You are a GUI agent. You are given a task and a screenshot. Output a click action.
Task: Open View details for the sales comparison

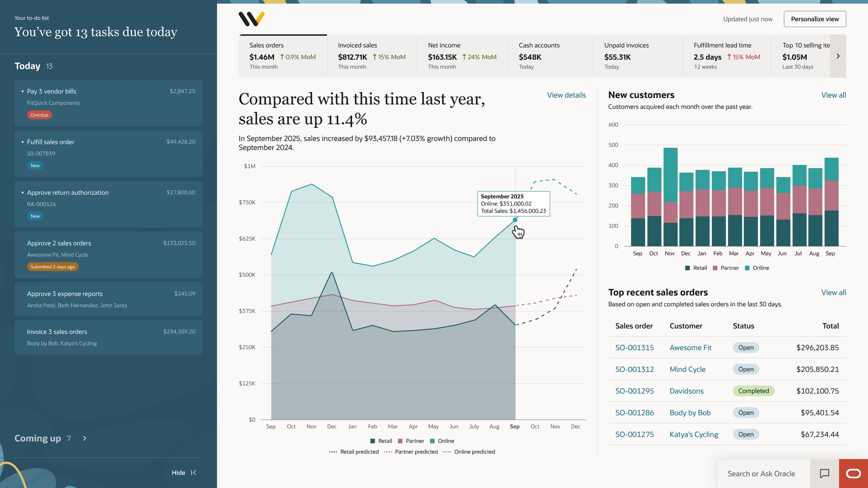pyautogui.click(x=566, y=95)
